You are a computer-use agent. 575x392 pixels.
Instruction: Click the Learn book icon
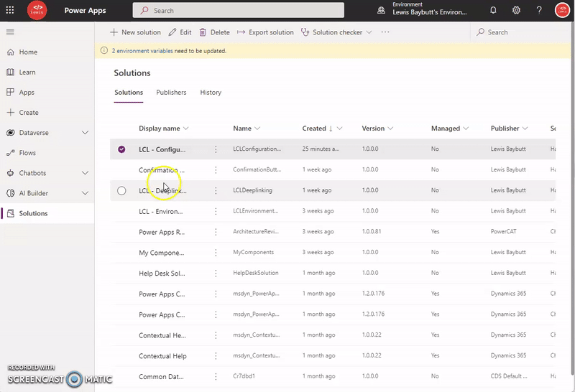(10, 73)
